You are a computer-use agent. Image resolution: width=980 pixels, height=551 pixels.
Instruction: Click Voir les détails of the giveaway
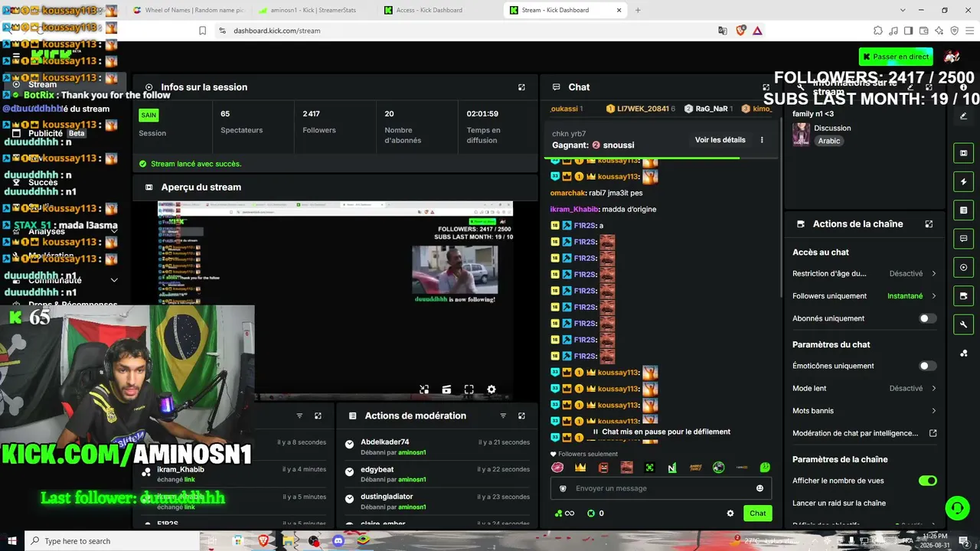[720, 140]
